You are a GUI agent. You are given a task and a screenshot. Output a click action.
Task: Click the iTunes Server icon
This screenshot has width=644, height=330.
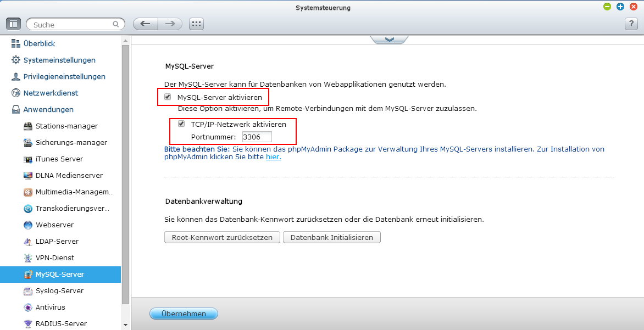click(28, 159)
